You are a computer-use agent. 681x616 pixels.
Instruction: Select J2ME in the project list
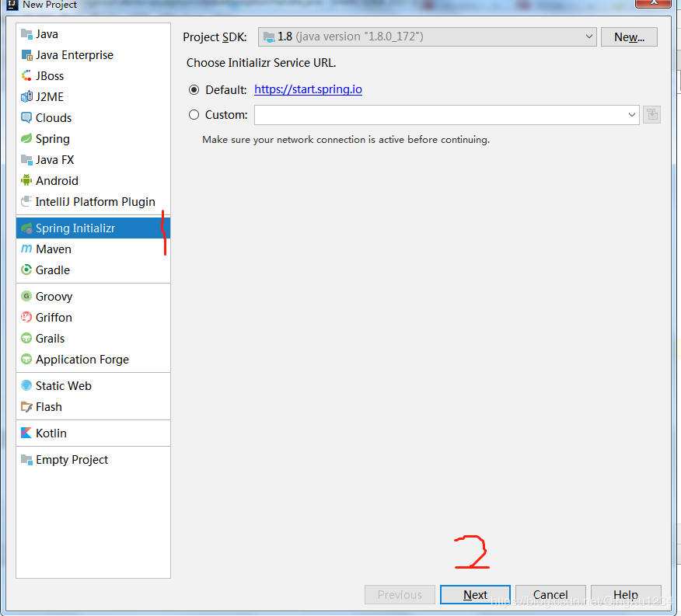click(x=93, y=97)
